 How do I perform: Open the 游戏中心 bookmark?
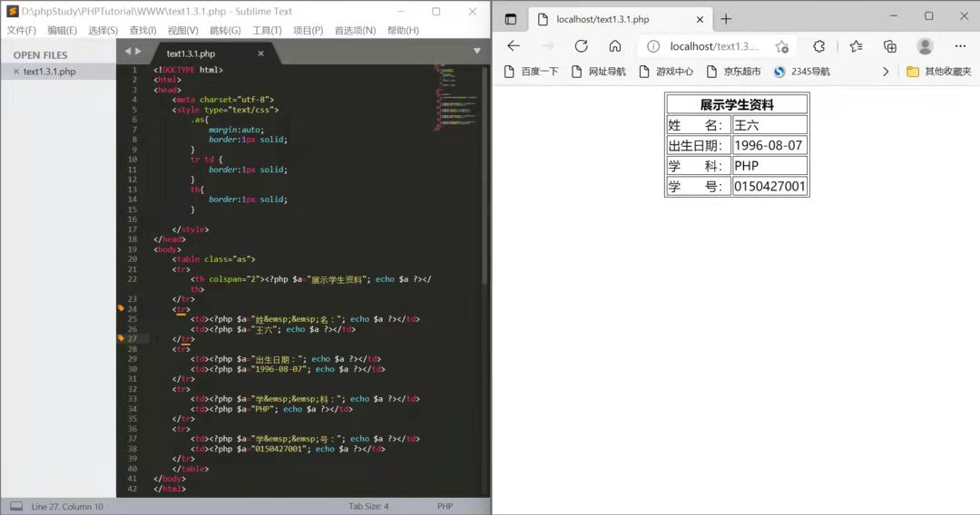pyautogui.click(x=666, y=72)
